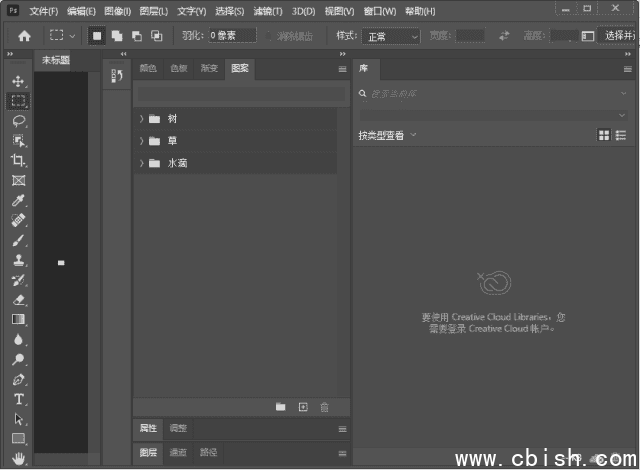Open library selection dropdown
The image size is (640, 470).
(x=493, y=115)
